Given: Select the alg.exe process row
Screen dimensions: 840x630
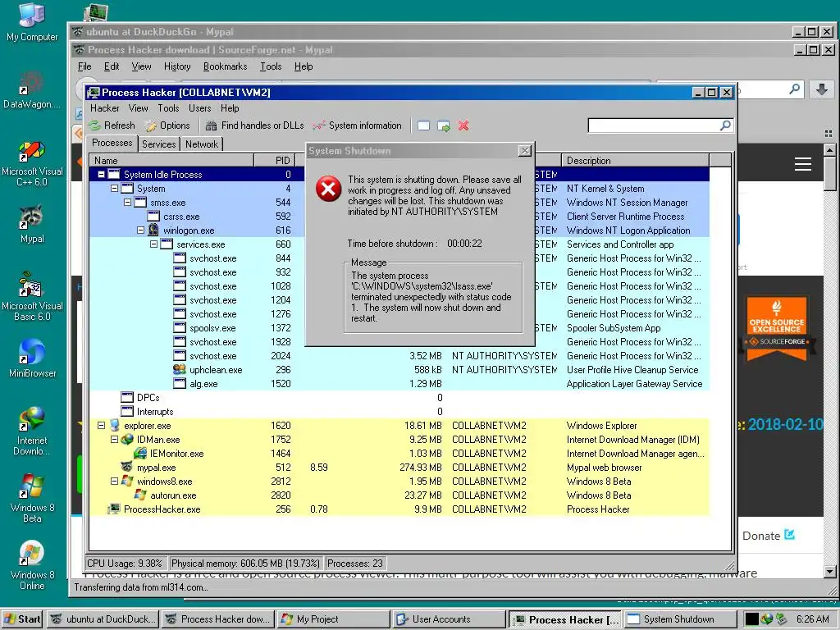Looking at the screenshot, I should pos(399,384).
